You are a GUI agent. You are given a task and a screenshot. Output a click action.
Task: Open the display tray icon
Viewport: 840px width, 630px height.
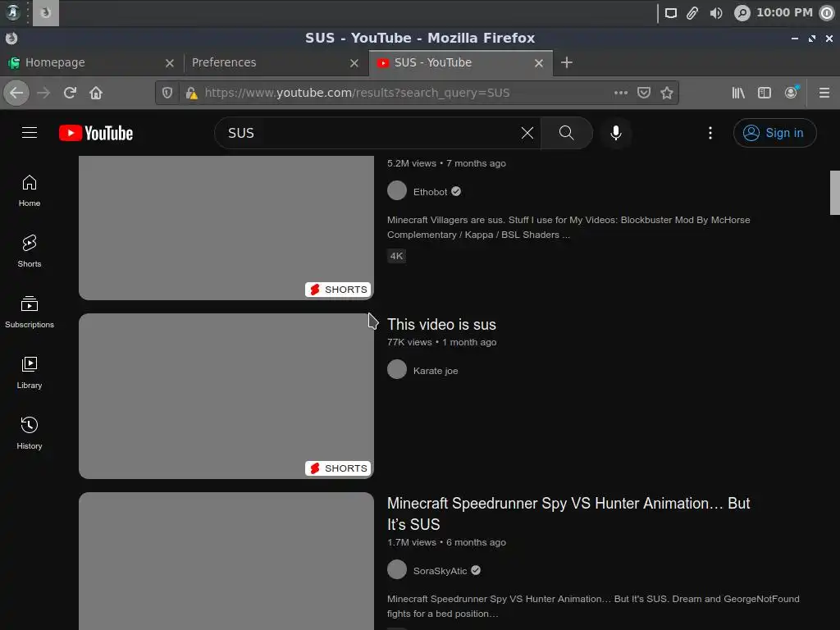click(671, 13)
